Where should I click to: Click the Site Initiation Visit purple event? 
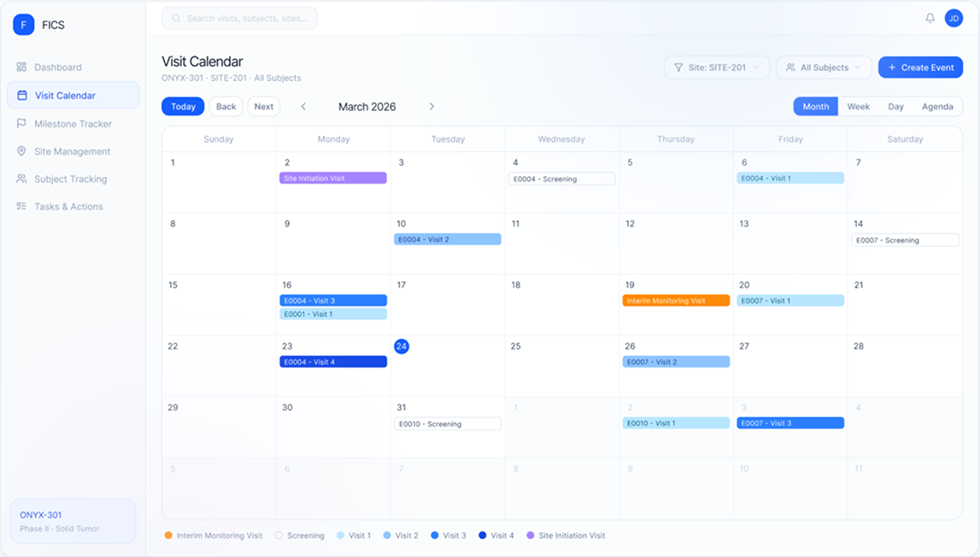point(332,178)
